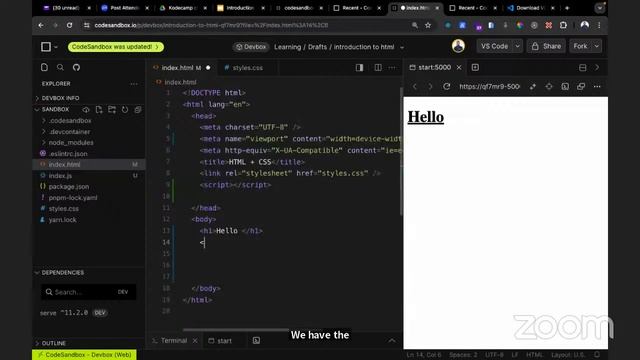
Task: Click the new file icon in Sandbox header
Action: tap(99, 109)
